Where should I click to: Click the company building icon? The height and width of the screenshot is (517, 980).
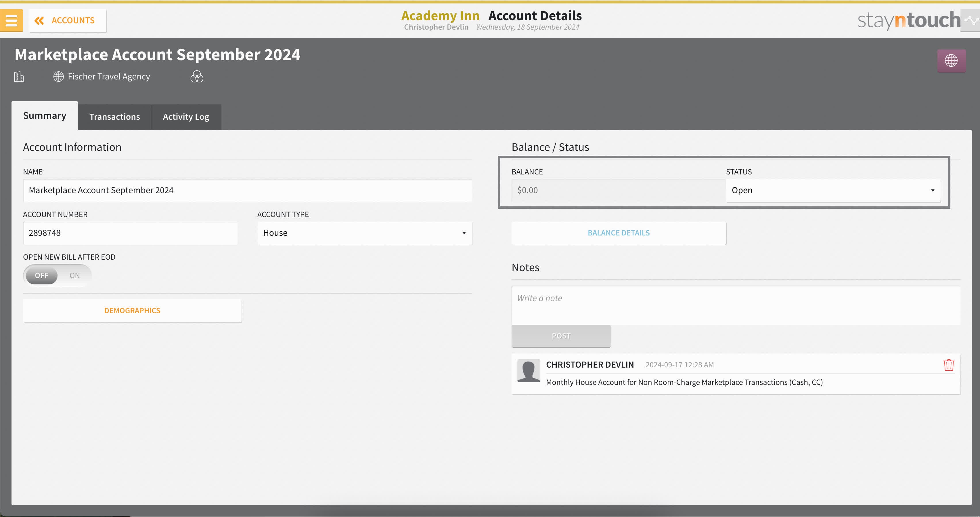[x=19, y=77]
